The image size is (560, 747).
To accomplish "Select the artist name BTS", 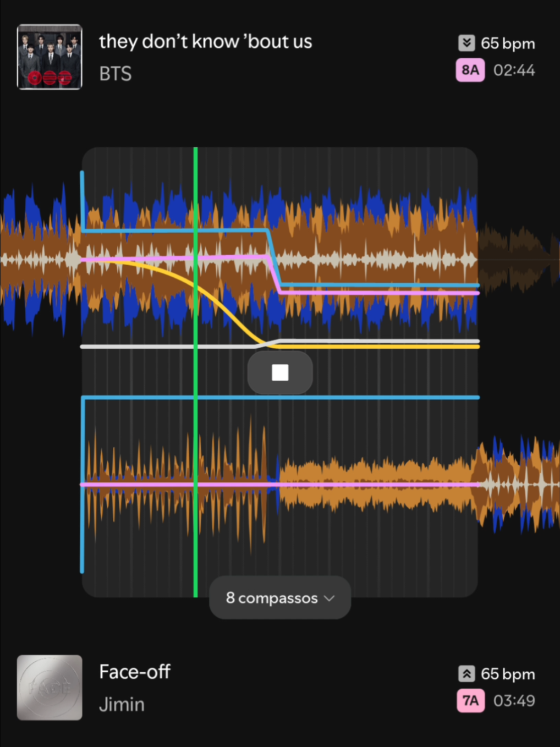I will click(x=116, y=74).
